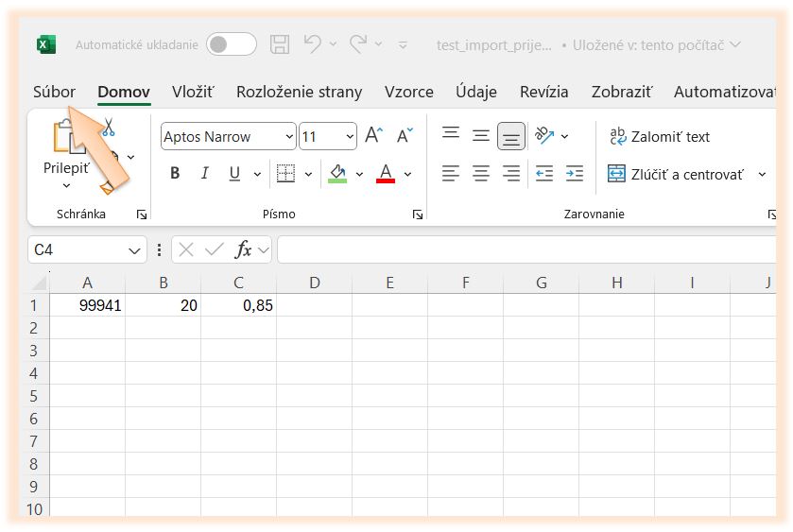Open the font size dropdown

pos(349,137)
